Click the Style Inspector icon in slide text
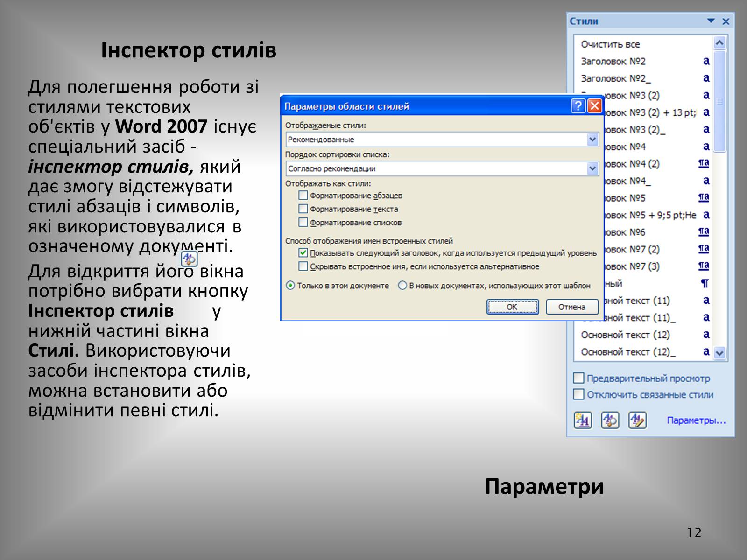 [189, 259]
